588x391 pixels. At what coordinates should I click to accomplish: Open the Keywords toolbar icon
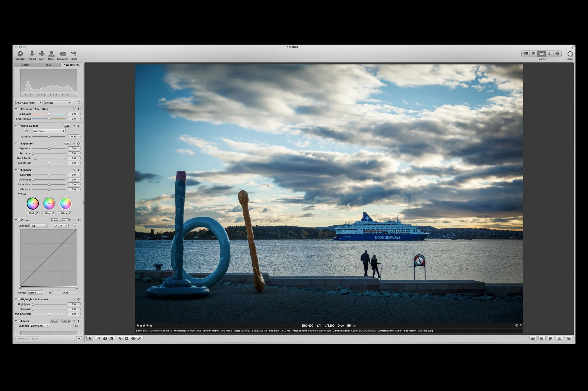pos(62,54)
